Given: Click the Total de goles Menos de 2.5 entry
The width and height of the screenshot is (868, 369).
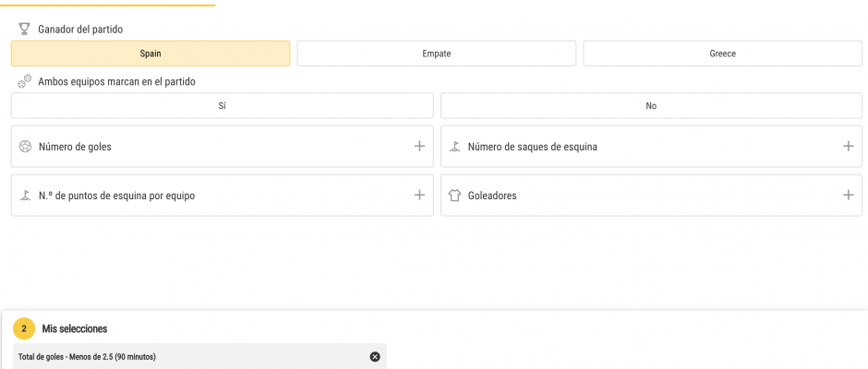Looking at the screenshot, I should coord(199,357).
